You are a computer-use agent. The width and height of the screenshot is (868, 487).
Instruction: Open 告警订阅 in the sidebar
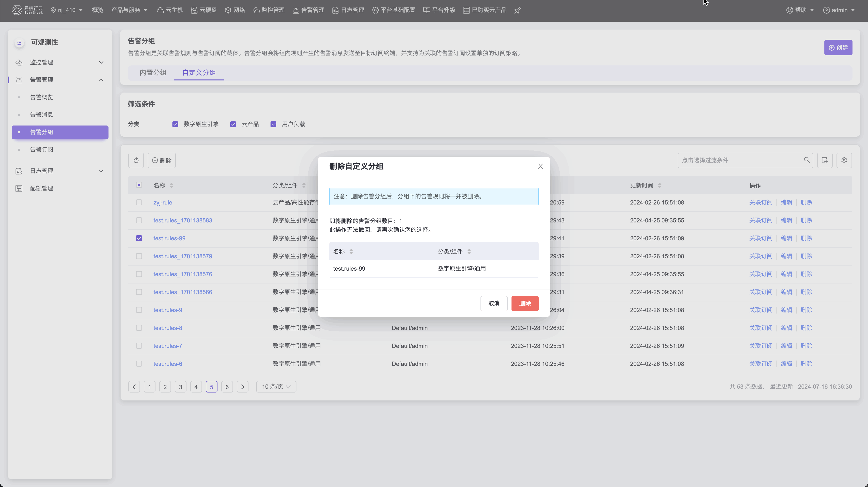[x=41, y=150]
